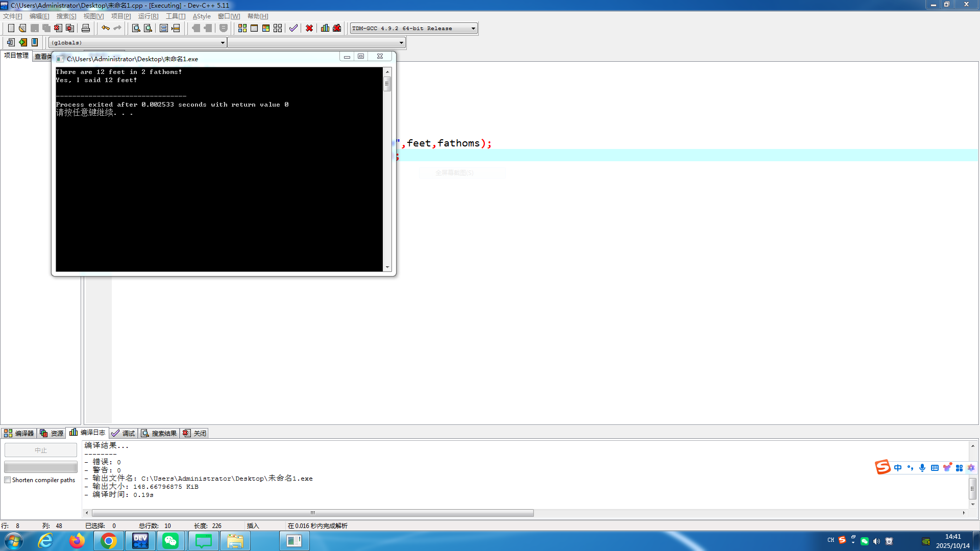The image size is (980, 551).
Task: Click the Profile analysis bar chart icon
Action: point(325,28)
